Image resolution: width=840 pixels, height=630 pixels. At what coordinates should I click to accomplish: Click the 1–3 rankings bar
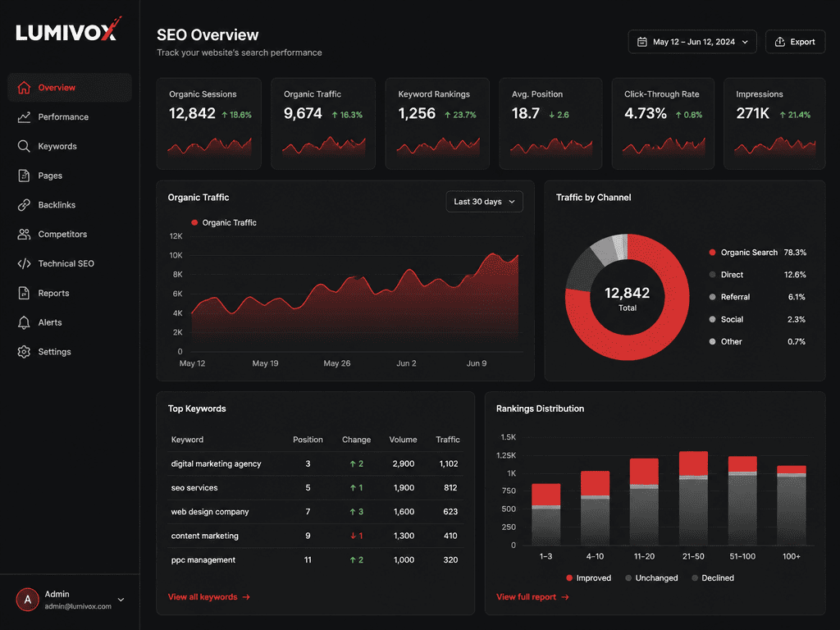[x=546, y=514]
